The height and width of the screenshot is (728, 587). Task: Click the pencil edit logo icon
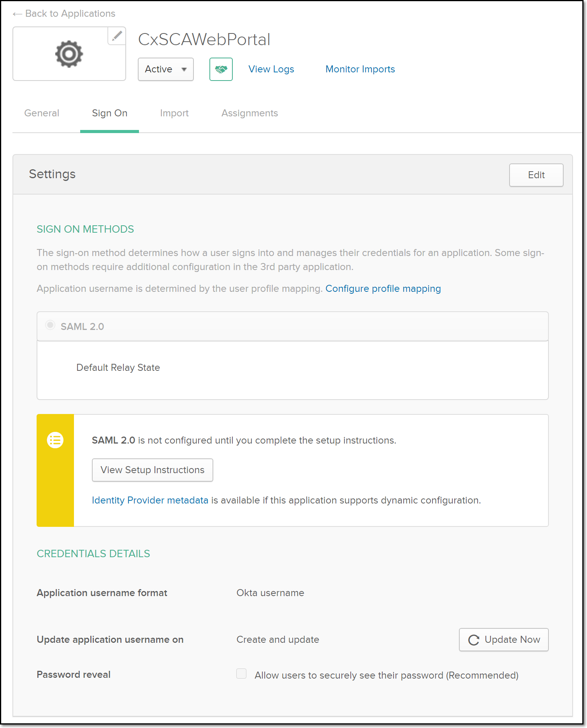point(117,36)
